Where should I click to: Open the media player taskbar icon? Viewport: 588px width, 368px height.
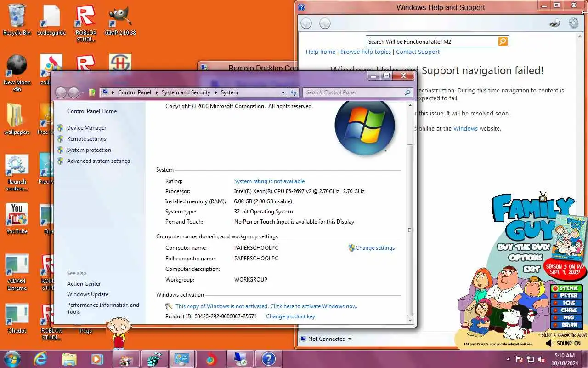[x=97, y=359]
